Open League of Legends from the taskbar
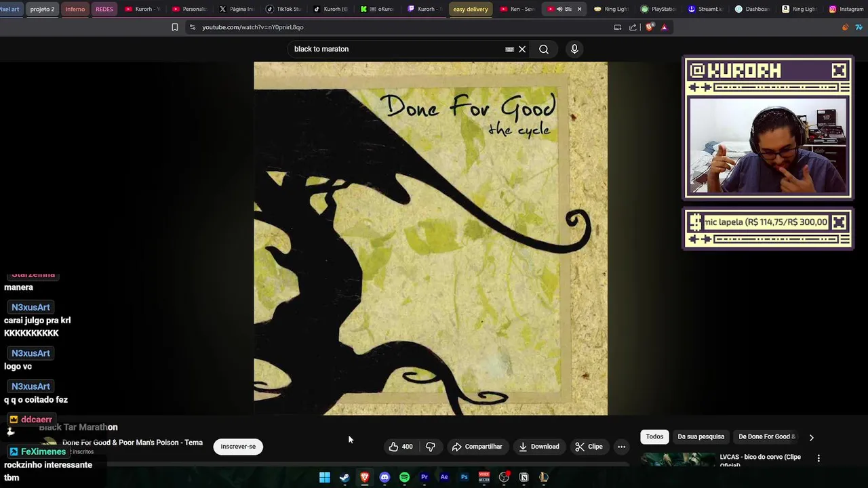 pyautogui.click(x=544, y=477)
